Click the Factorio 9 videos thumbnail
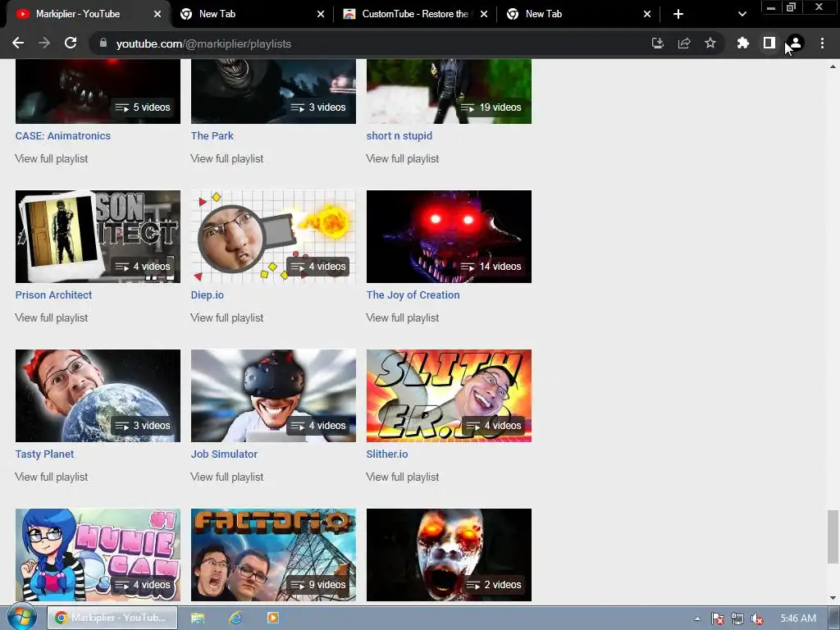840x630 pixels. tap(273, 555)
